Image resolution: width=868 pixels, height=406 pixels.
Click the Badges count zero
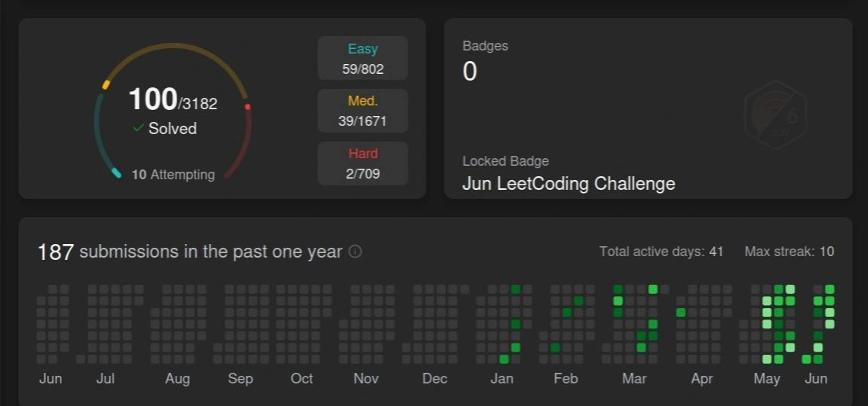pyautogui.click(x=469, y=72)
